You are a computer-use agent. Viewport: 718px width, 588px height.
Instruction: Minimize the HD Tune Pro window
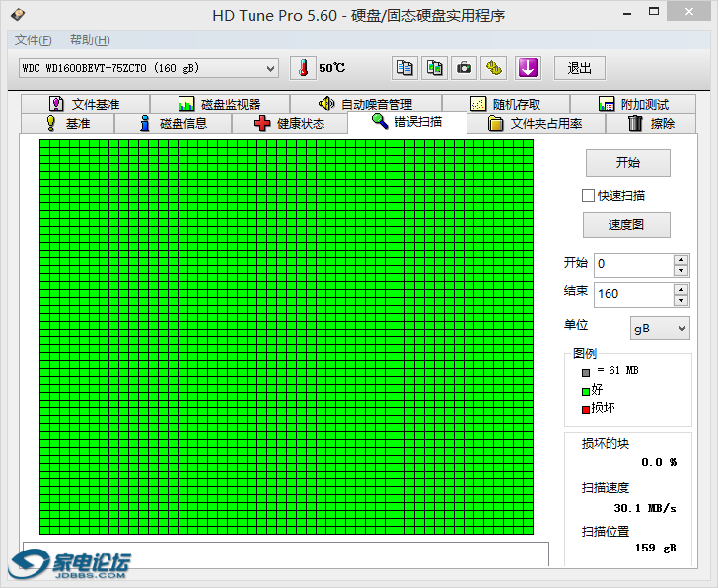(x=627, y=13)
